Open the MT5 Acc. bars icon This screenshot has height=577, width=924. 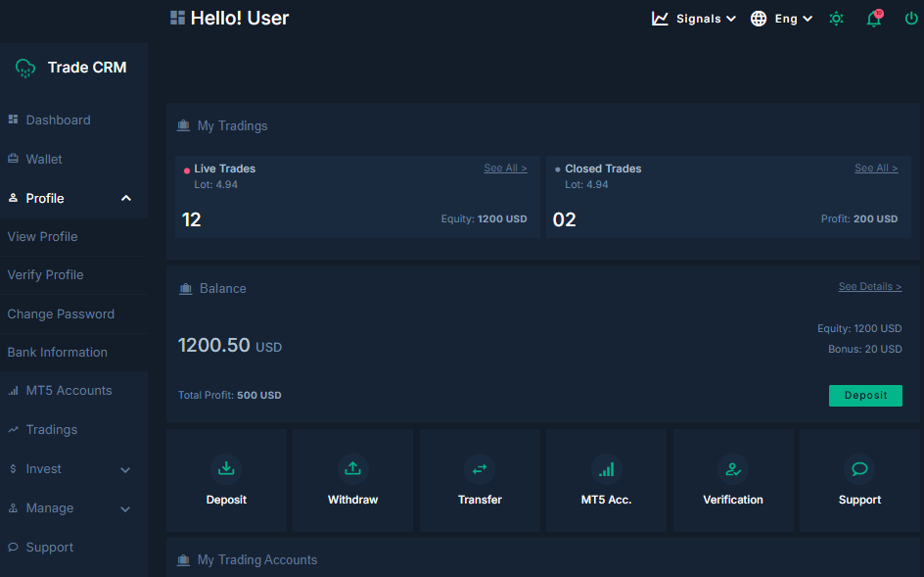click(606, 469)
